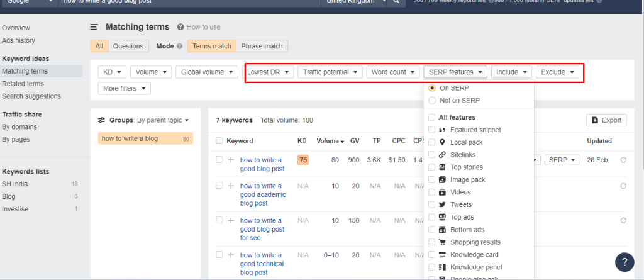
Task: Go to Overview in sidebar
Action: point(16,28)
